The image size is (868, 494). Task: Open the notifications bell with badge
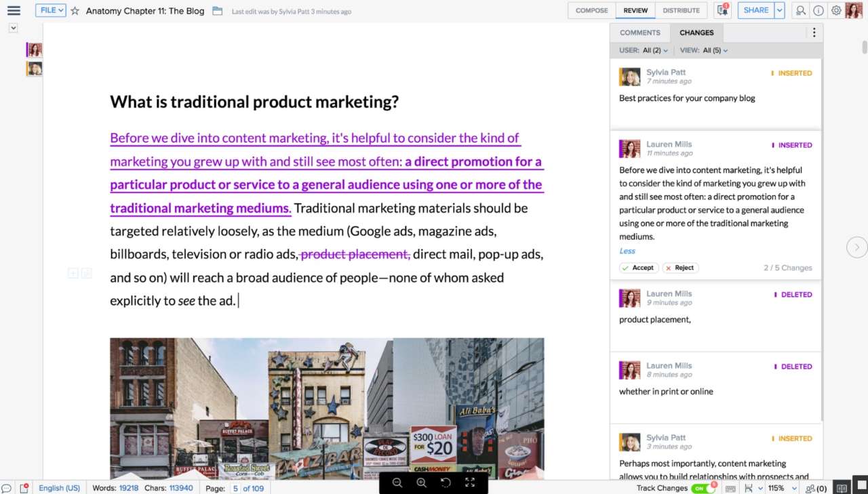click(x=722, y=10)
